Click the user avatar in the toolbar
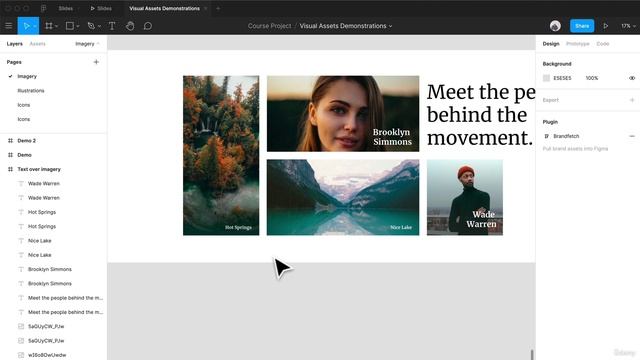The height and width of the screenshot is (360, 640). tap(555, 26)
